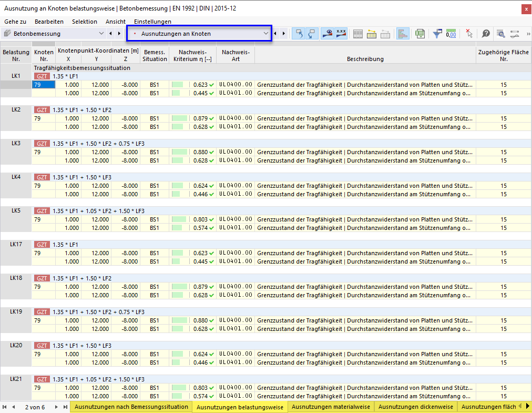Image resolution: width=532 pixels, height=413 pixels.
Task: Go to next table after Ausnutzungen dropdown
Action: (284, 34)
